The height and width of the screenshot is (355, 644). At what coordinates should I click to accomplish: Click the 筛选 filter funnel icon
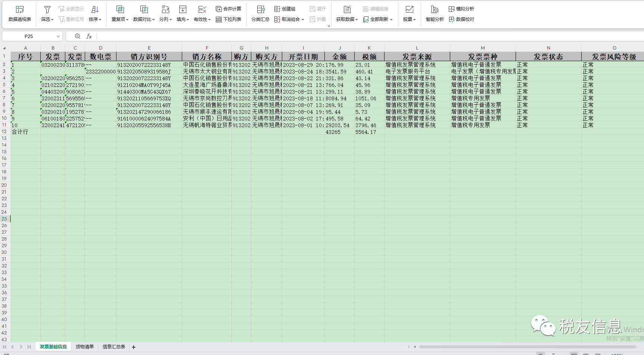47,10
